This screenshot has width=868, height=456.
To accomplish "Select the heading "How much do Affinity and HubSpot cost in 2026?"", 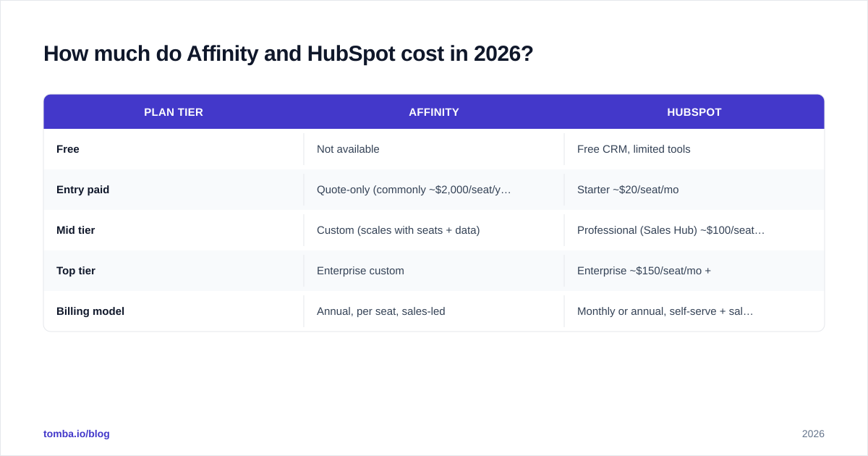I will 288,54.
